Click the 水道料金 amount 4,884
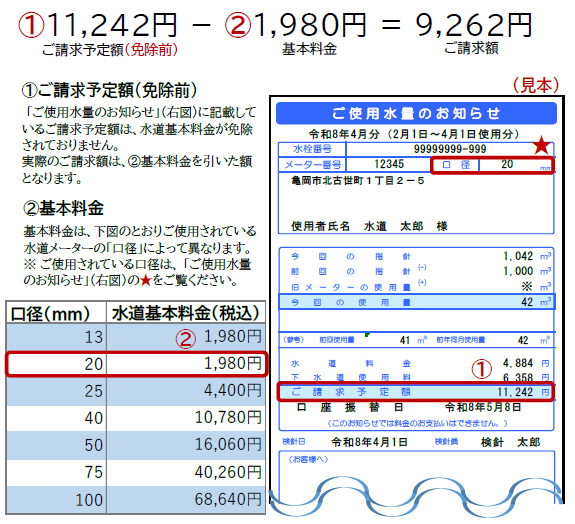 518,363
